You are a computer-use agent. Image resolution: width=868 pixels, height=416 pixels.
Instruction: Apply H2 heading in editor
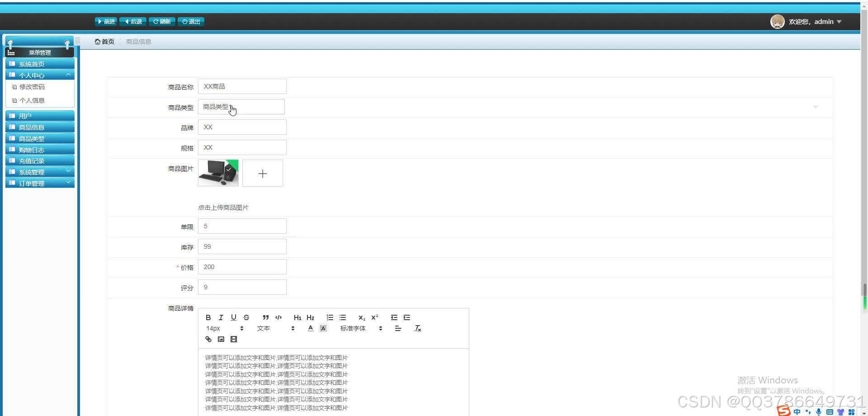[x=310, y=317]
